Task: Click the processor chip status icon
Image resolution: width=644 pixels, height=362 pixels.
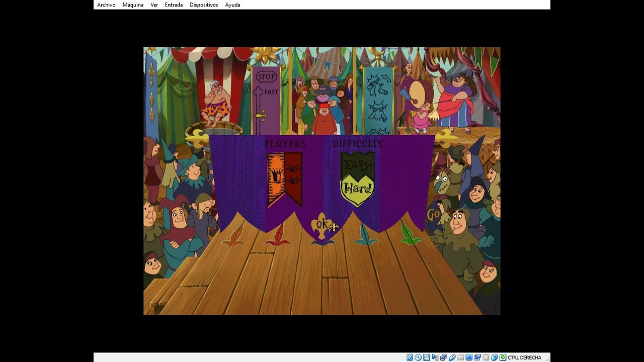Action: [486, 357]
